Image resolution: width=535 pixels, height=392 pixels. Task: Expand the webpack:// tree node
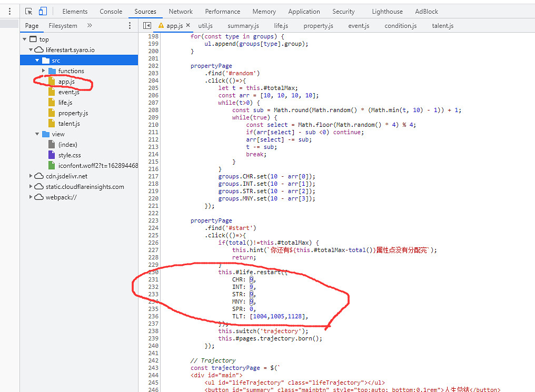(x=31, y=197)
